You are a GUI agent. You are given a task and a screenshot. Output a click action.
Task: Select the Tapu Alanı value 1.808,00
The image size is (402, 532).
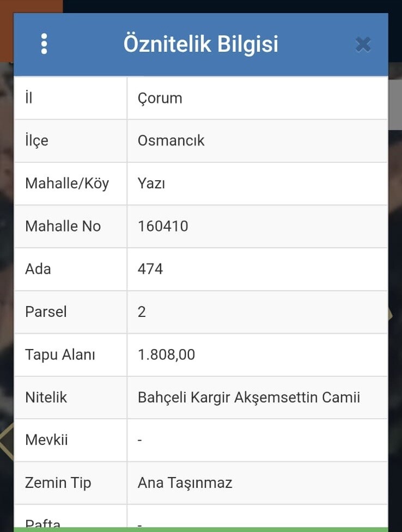click(166, 354)
